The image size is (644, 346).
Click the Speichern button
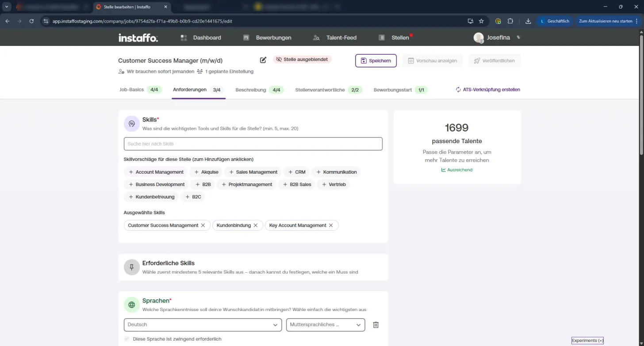pos(376,61)
